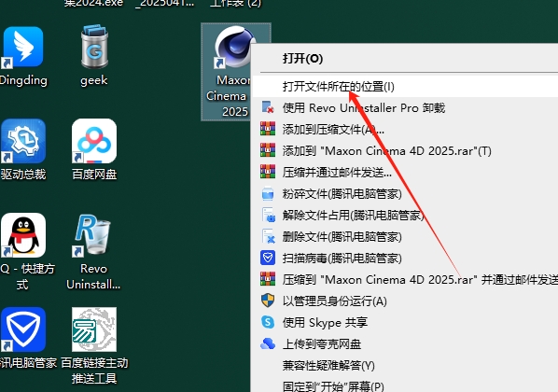Click 打开(O) in the context menu
Image resolution: width=558 pixels, height=392 pixels.
coord(404,59)
